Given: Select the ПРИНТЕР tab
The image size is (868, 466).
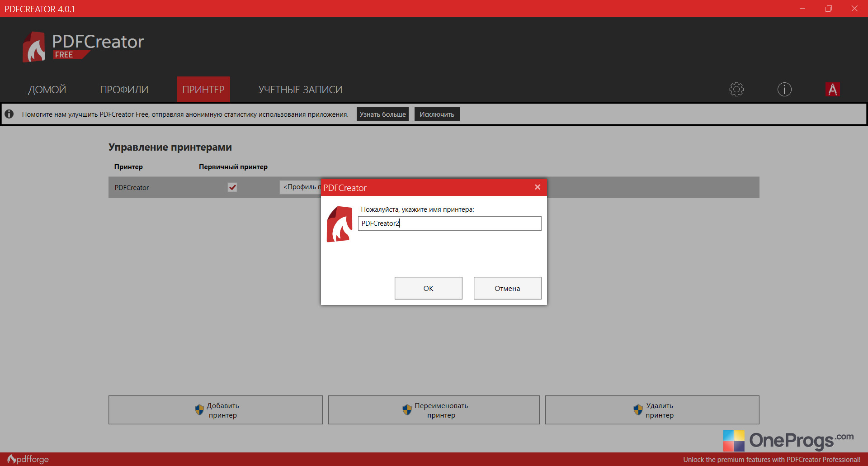Looking at the screenshot, I should coord(203,90).
